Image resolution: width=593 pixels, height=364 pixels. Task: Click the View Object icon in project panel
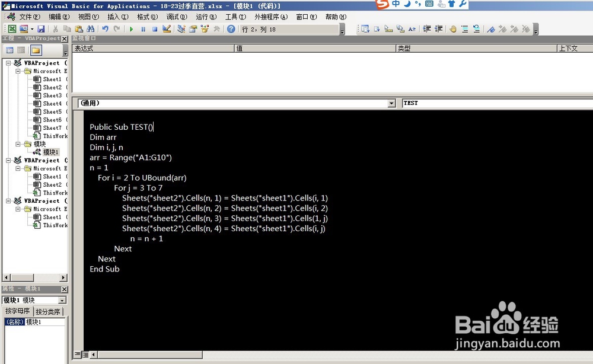coord(21,50)
